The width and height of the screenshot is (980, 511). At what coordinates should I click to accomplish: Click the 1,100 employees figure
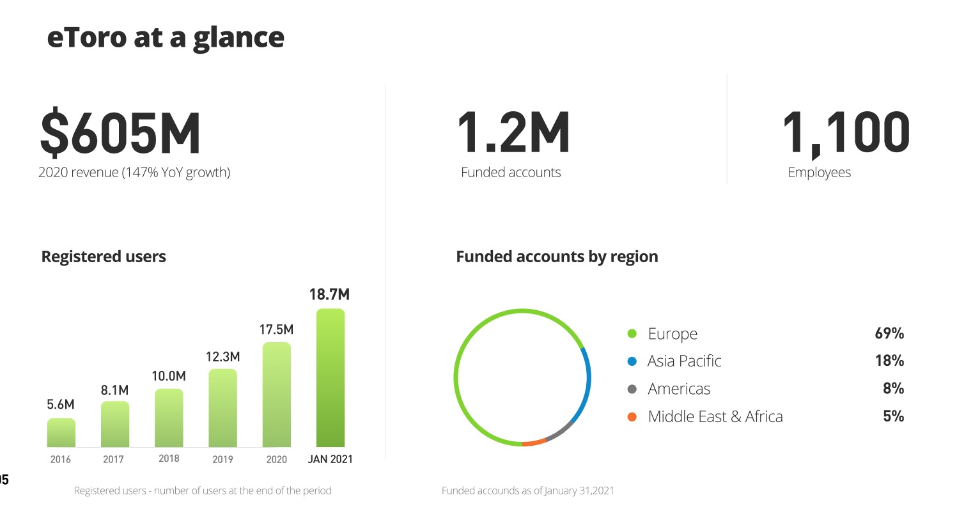click(846, 133)
